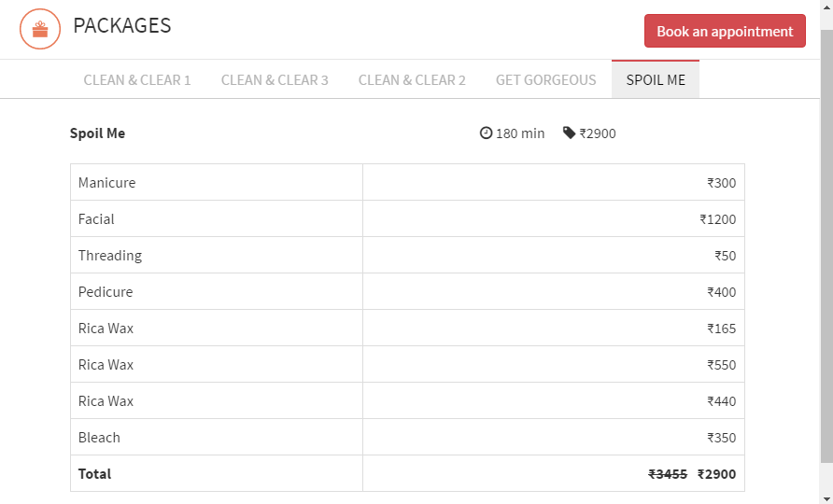Click the Packages heading text

pos(122,26)
